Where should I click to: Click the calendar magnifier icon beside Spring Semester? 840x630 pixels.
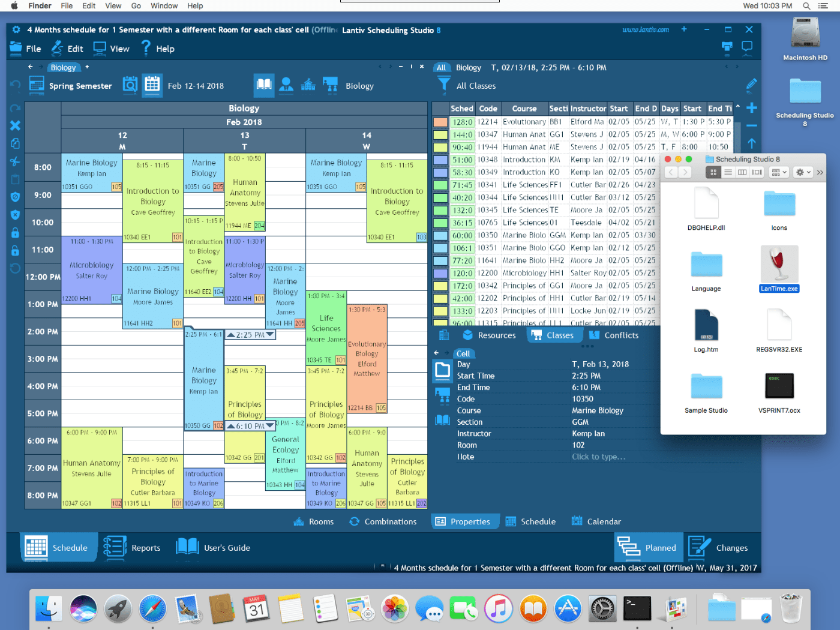coord(130,85)
